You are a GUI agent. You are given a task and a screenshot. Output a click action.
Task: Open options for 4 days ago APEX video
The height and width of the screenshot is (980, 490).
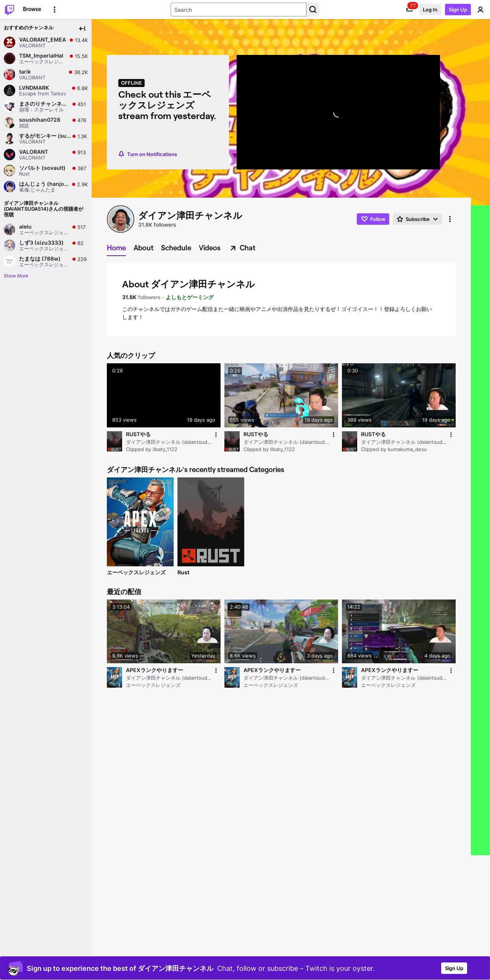(451, 671)
